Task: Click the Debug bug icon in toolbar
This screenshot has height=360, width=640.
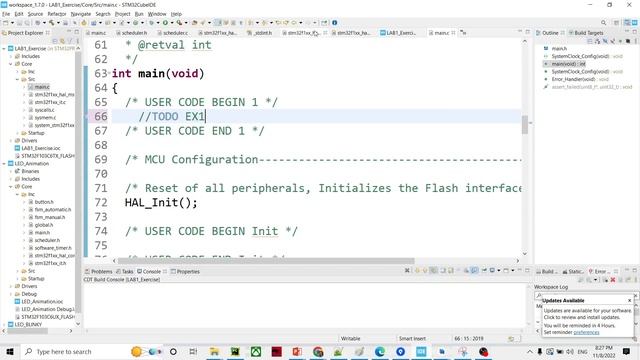Action: point(151,23)
